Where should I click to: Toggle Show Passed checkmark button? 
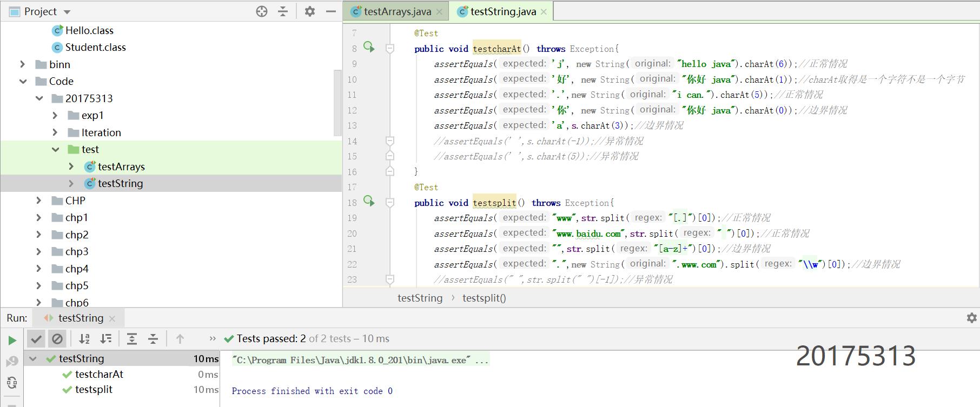(36, 339)
